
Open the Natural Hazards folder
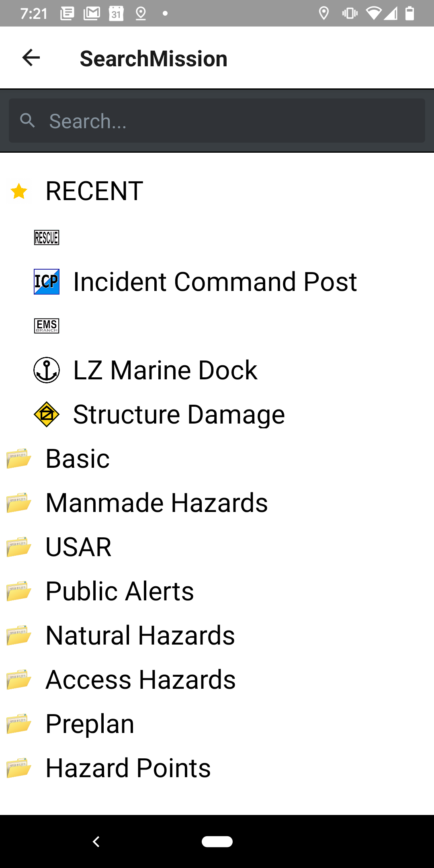pos(217,635)
